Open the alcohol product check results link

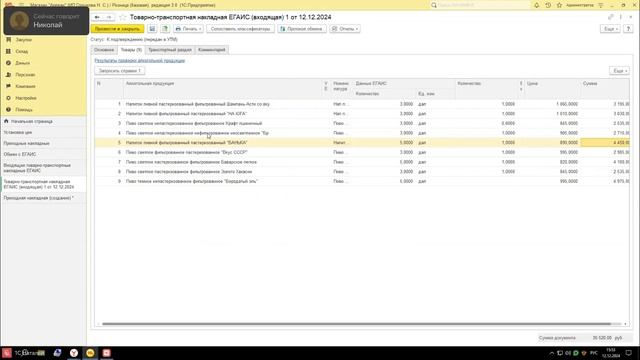[140, 60]
